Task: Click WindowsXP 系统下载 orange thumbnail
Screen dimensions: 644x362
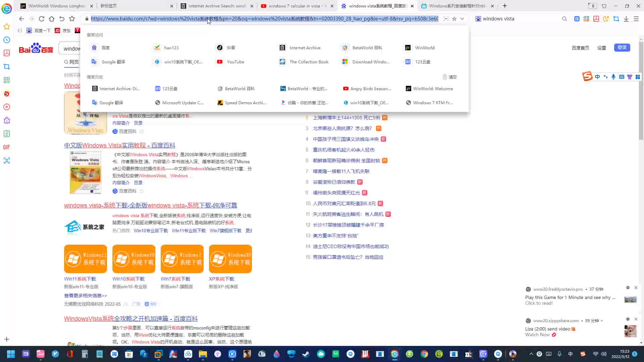Action: point(230,259)
